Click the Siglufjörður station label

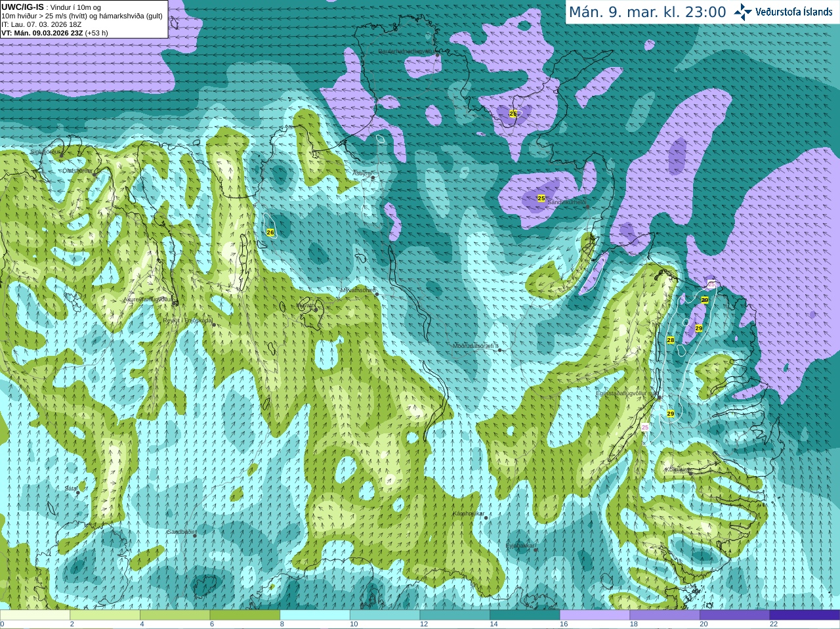click(x=45, y=152)
